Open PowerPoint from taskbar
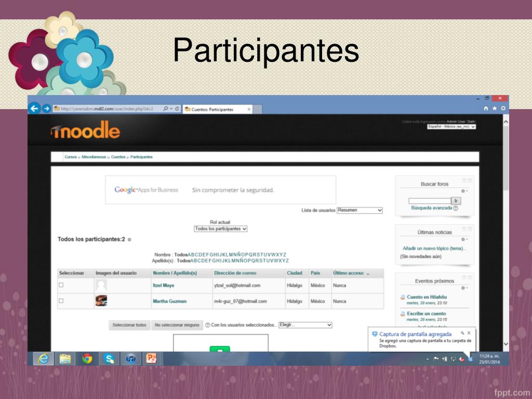Screen dimensions: 532x399 click(x=151, y=358)
